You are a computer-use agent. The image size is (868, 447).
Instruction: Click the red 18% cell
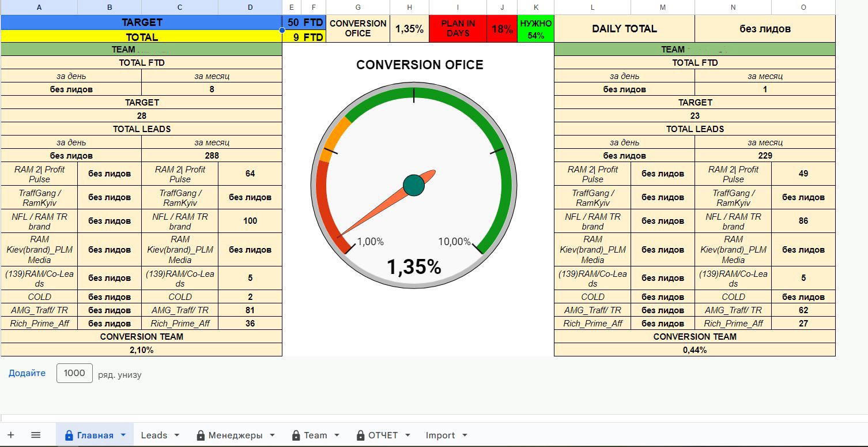(502, 29)
